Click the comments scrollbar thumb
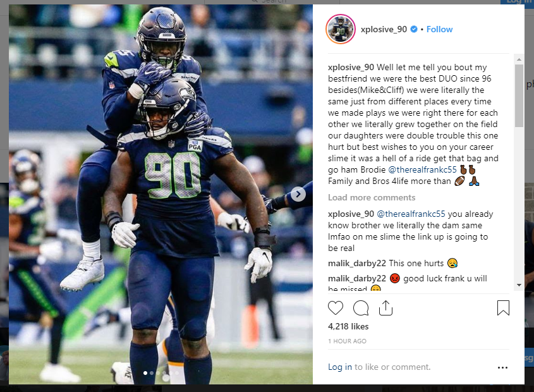 click(x=519, y=96)
